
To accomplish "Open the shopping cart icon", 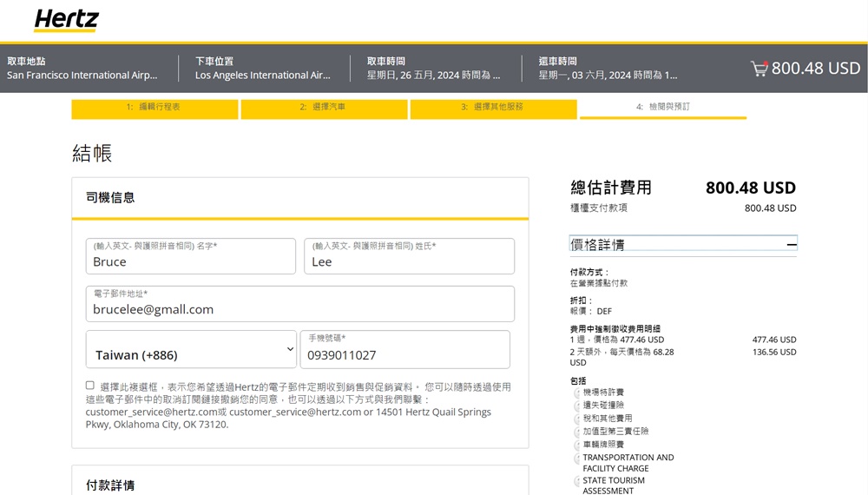I will pos(759,69).
